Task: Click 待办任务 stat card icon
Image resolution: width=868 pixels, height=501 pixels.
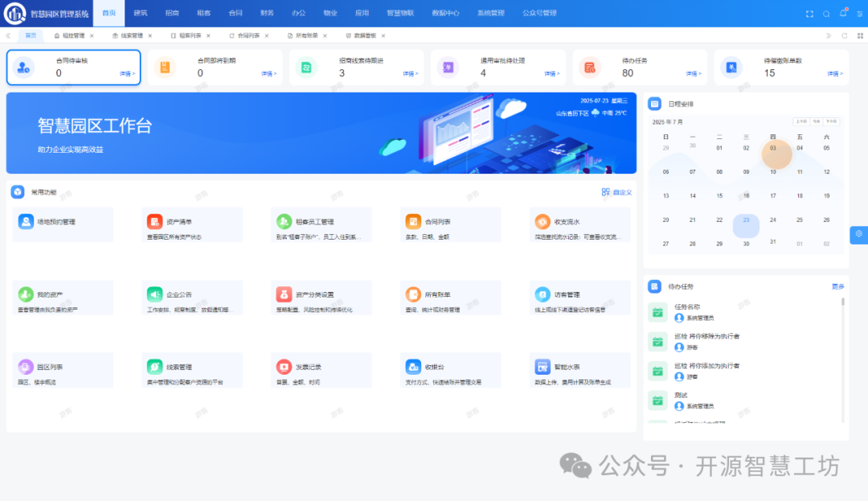Action: coord(590,68)
